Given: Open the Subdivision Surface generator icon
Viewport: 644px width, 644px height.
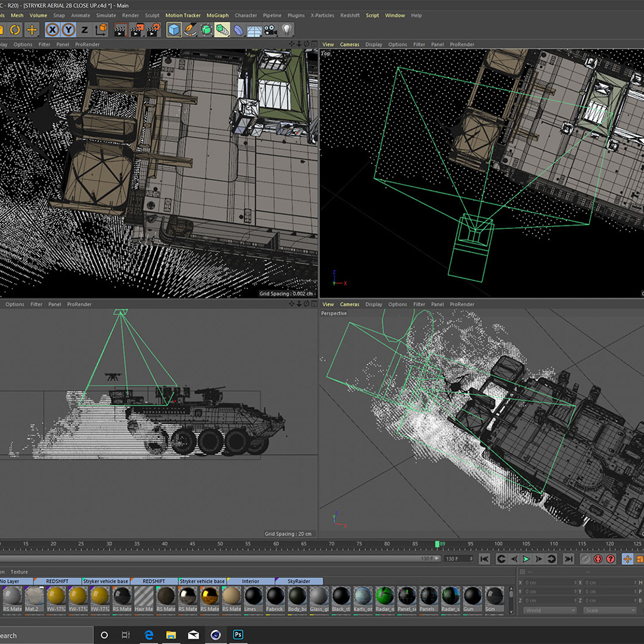Looking at the screenshot, I should 206,30.
